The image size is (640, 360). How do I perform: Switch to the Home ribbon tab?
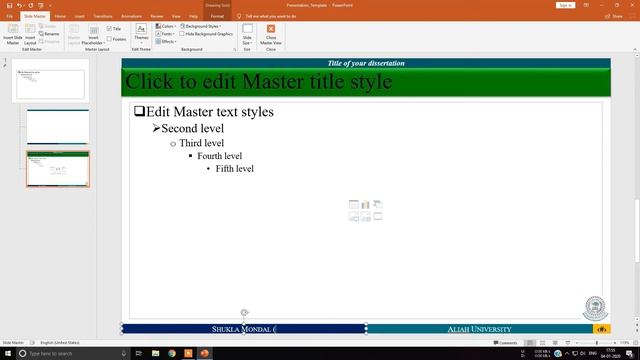(60, 16)
